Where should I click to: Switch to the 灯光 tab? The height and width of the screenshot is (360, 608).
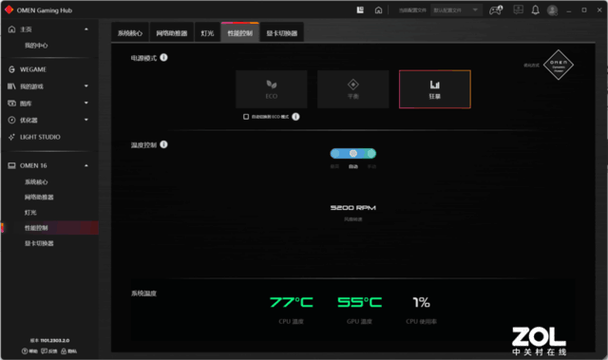207,33
